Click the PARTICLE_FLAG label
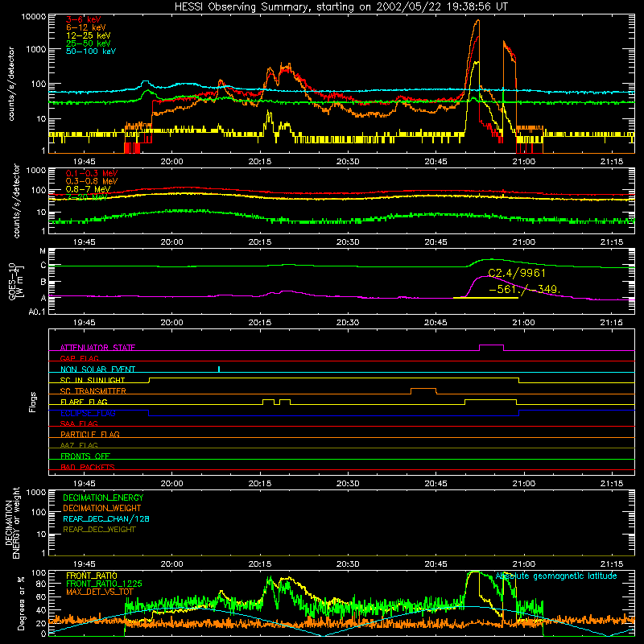Image resolution: width=644 pixels, height=644 pixels. [90, 435]
